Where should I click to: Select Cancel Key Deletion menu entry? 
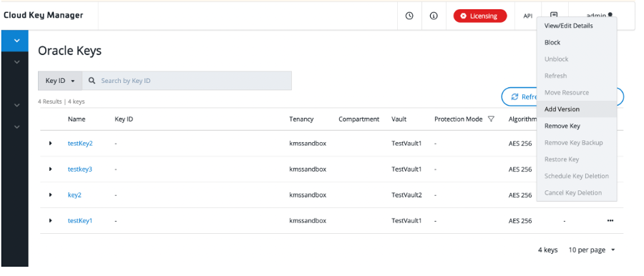pos(576,192)
